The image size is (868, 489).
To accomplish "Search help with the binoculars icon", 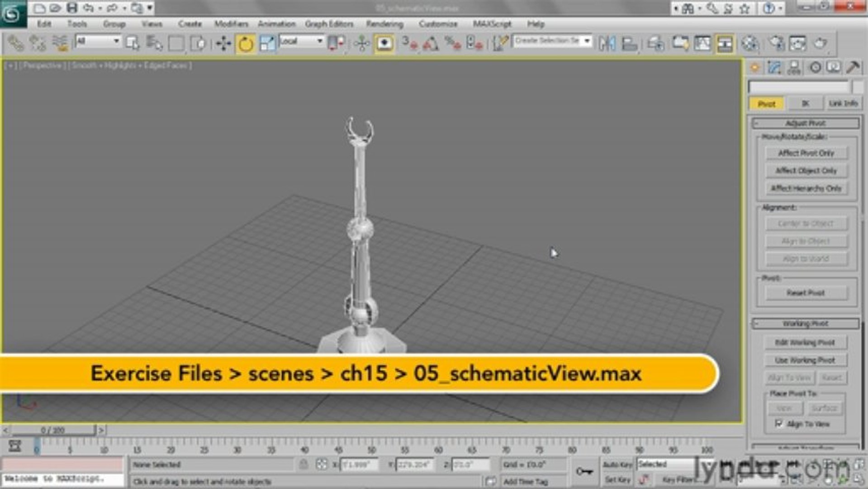I will pos(688,8).
